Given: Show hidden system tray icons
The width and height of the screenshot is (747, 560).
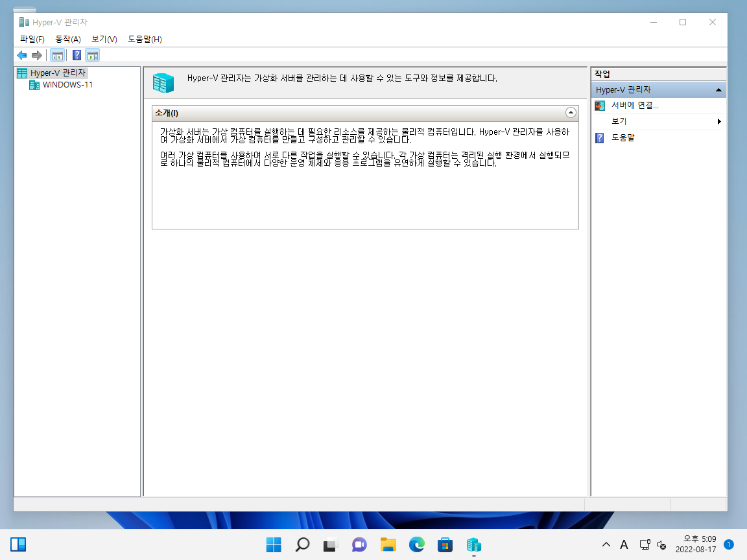Looking at the screenshot, I should [606, 544].
